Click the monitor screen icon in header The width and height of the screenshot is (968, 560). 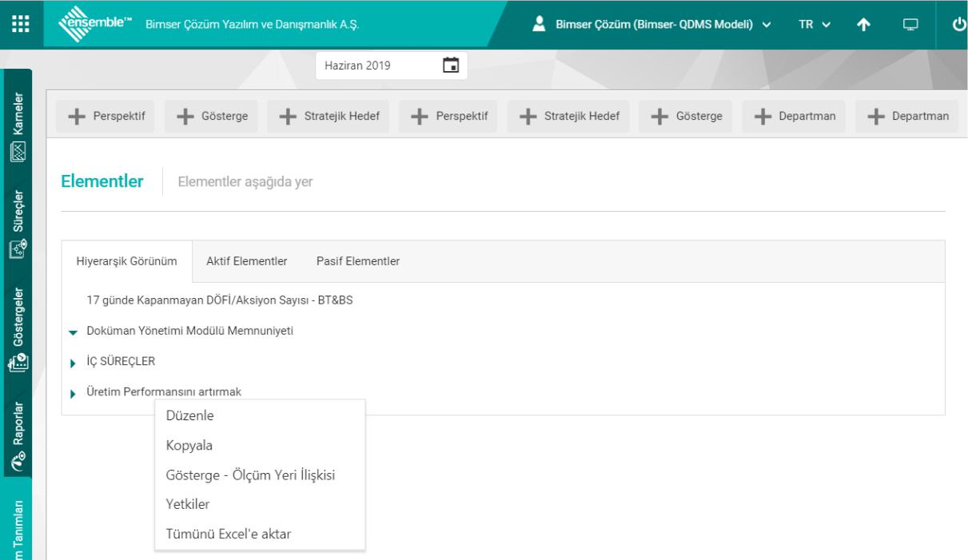(908, 24)
